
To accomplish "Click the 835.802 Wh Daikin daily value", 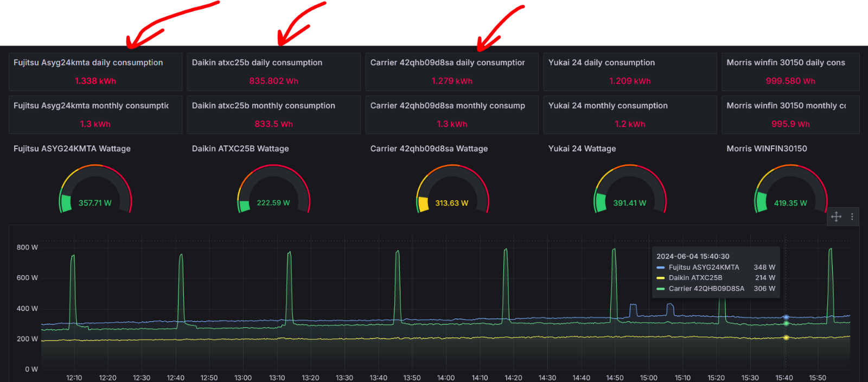I will coord(274,81).
